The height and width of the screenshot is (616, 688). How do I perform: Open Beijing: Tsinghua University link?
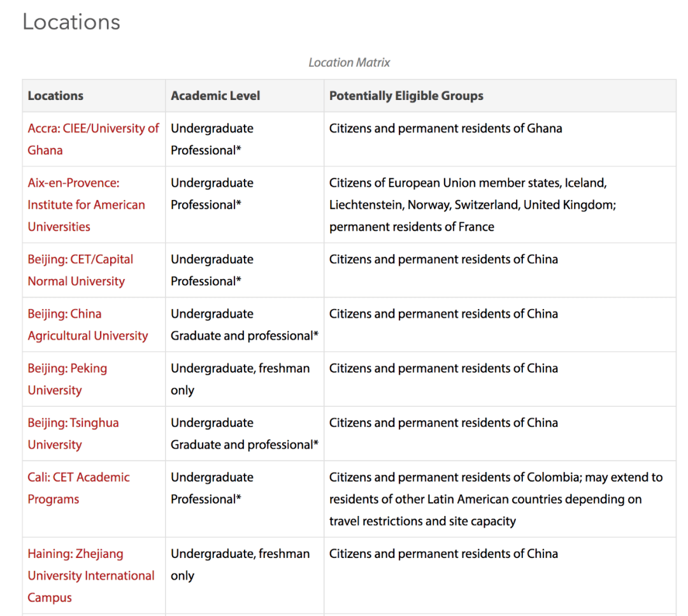[x=73, y=433]
